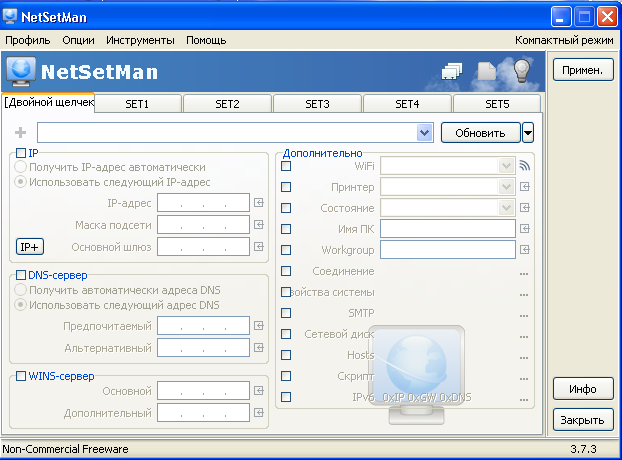Click the light bulb icon in header
Screen dimensions: 622x460
coord(522,71)
